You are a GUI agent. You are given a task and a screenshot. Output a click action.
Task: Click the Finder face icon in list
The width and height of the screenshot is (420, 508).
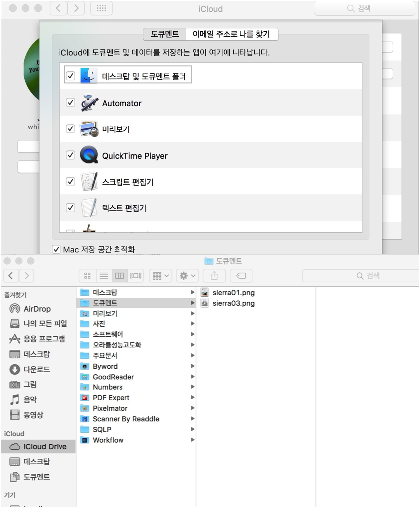88,76
